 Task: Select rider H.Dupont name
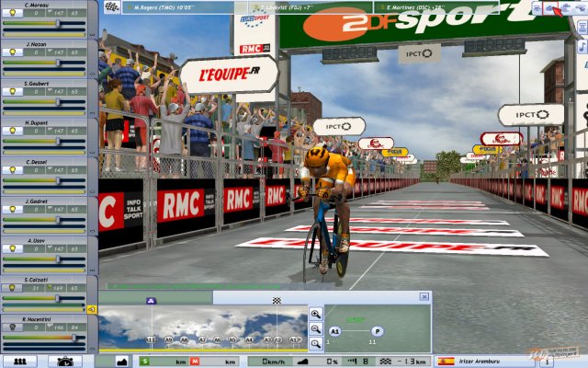click(37, 122)
